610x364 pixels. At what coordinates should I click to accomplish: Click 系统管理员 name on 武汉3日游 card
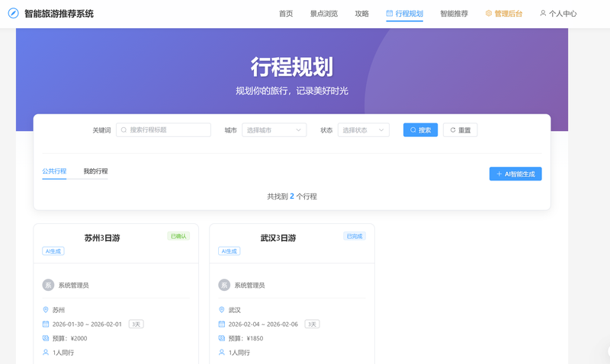pyautogui.click(x=249, y=285)
